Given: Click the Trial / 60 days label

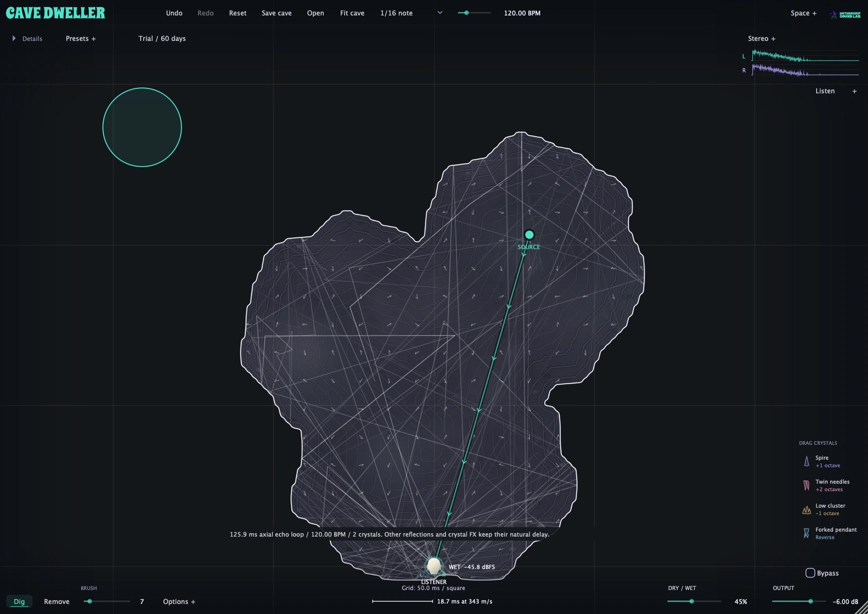Looking at the screenshot, I should [x=162, y=38].
